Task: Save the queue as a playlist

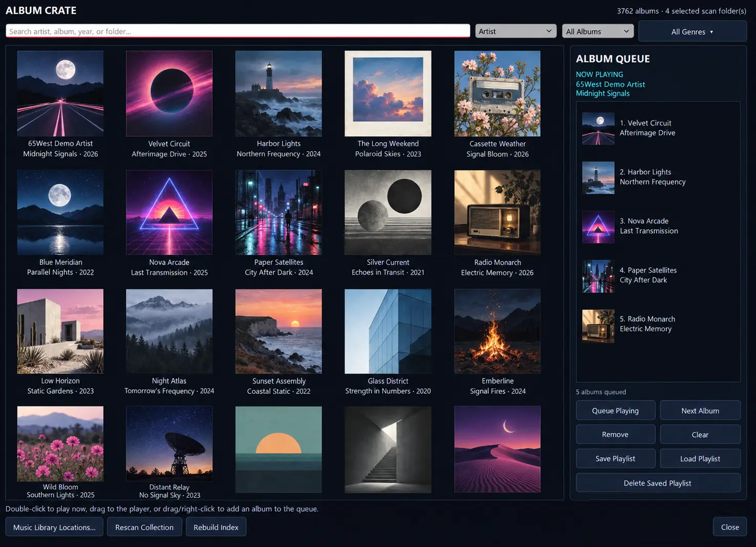Action: [x=615, y=459]
